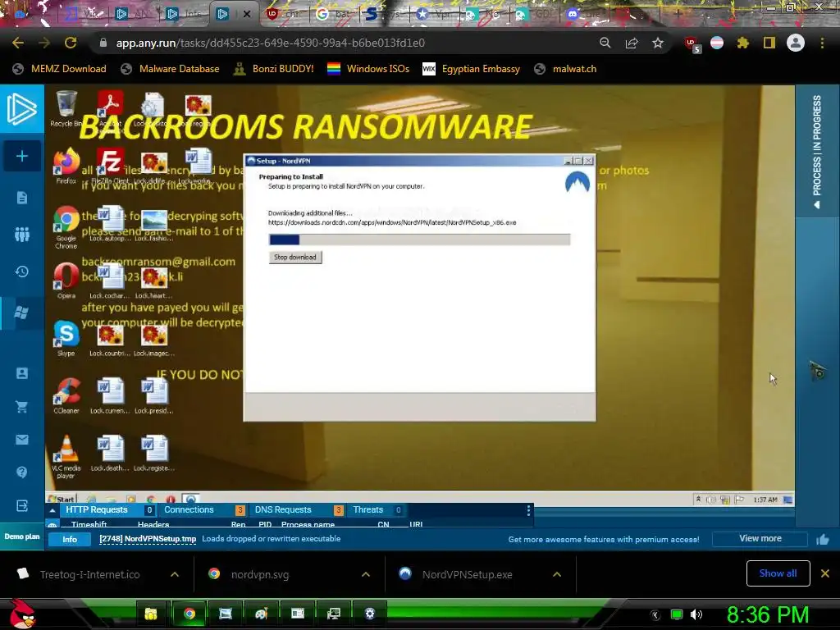Click the Demo plan label
The width and height of the screenshot is (840, 630).
pos(22,536)
